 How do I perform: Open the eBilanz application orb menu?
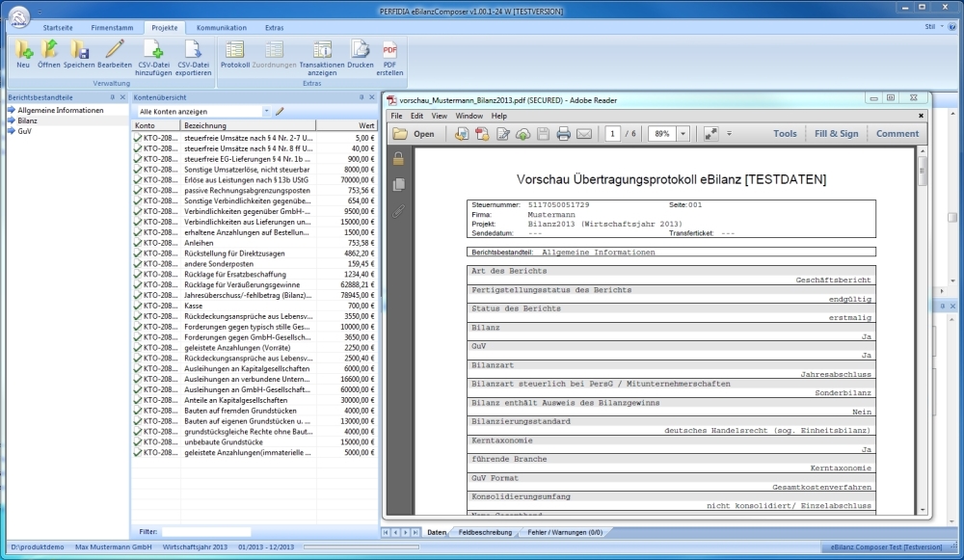point(18,16)
